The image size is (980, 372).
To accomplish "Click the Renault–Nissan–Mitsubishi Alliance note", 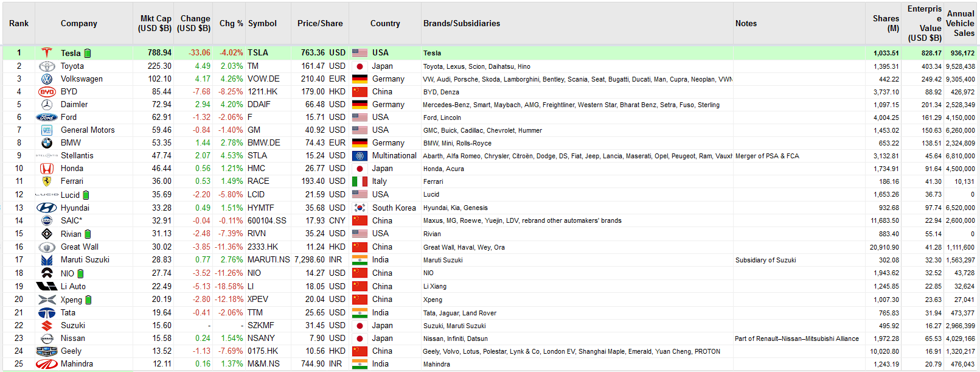I will [797, 339].
